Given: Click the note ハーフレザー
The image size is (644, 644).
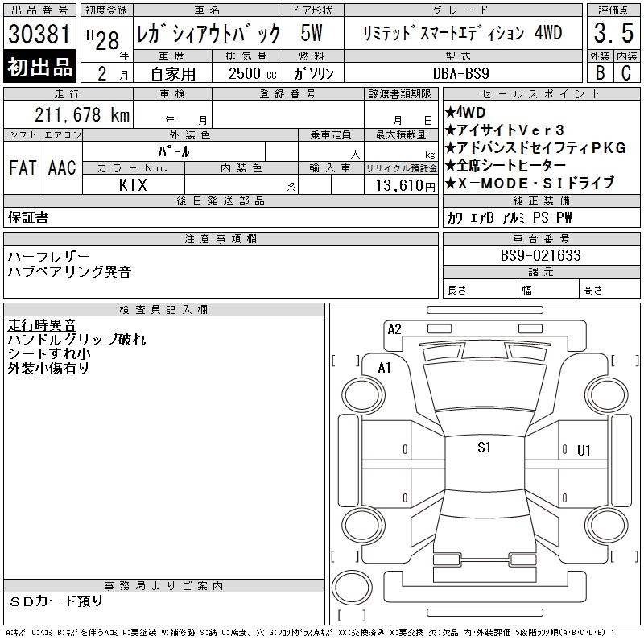Looking at the screenshot, I should click(49, 257).
